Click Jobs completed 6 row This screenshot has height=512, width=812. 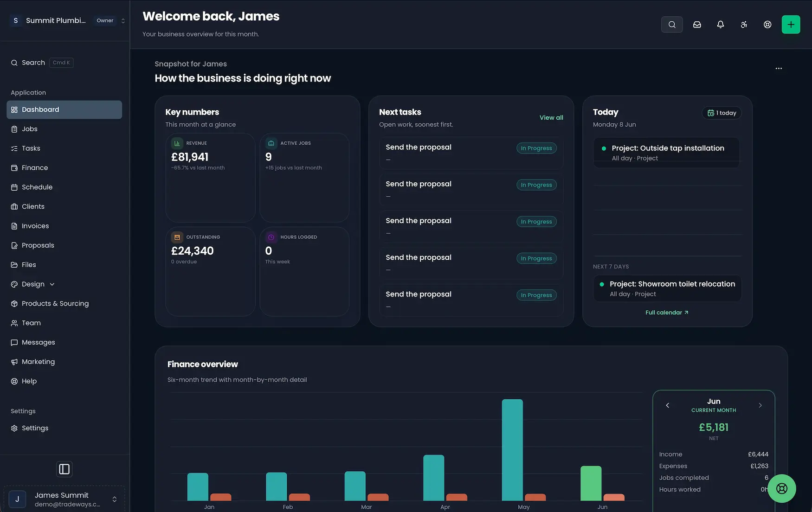[x=714, y=478]
